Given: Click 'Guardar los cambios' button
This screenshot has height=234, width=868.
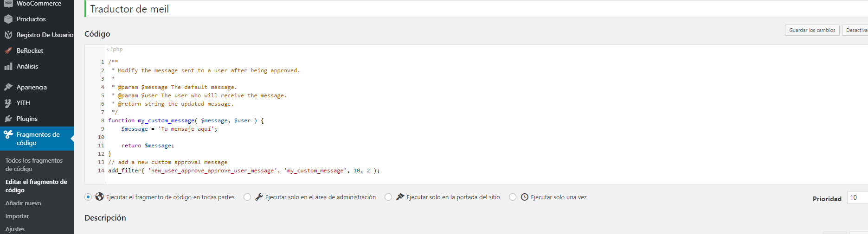Looking at the screenshot, I should click(812, 30).
